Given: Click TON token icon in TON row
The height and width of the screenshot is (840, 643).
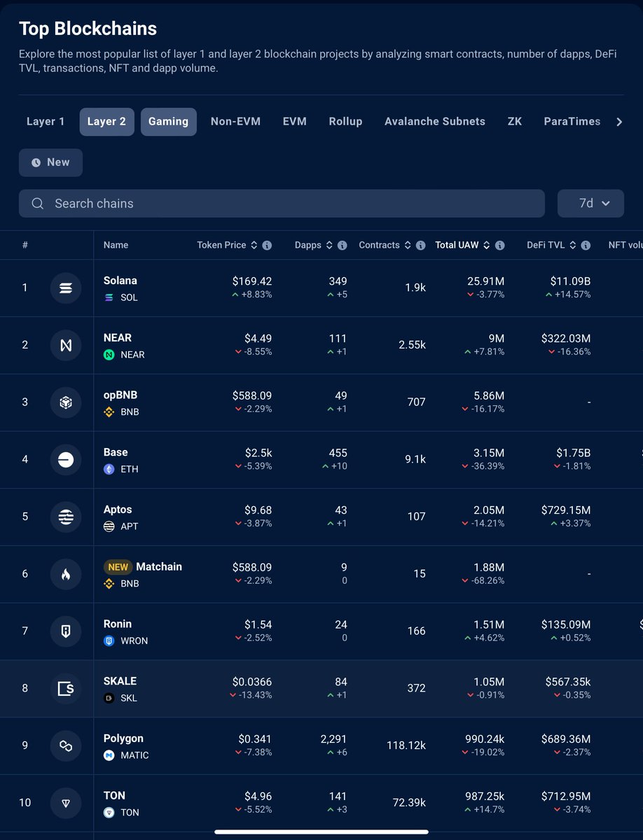Looking at the screenshot, I should (109, 813).
